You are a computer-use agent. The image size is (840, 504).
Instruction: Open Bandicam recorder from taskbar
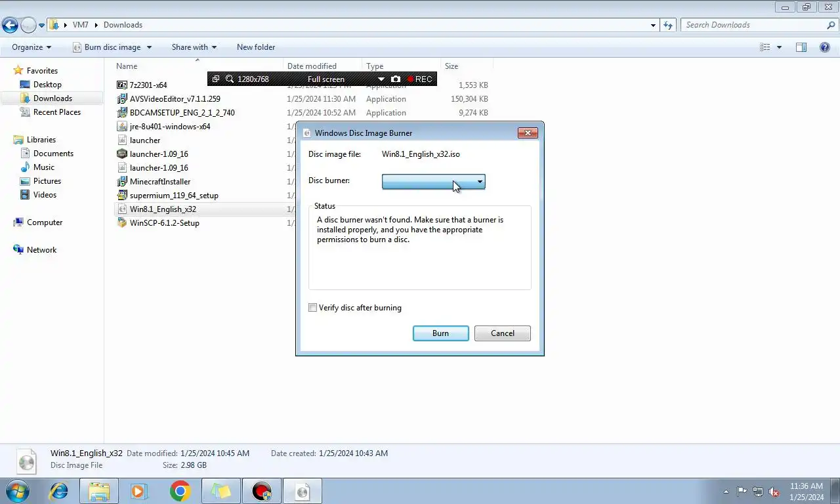click(261, 491)
